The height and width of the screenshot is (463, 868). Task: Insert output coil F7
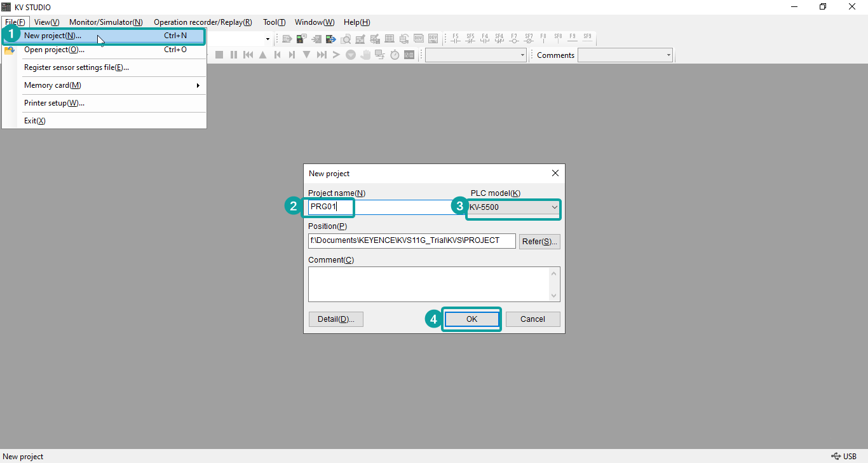click(x=514, y=38)
